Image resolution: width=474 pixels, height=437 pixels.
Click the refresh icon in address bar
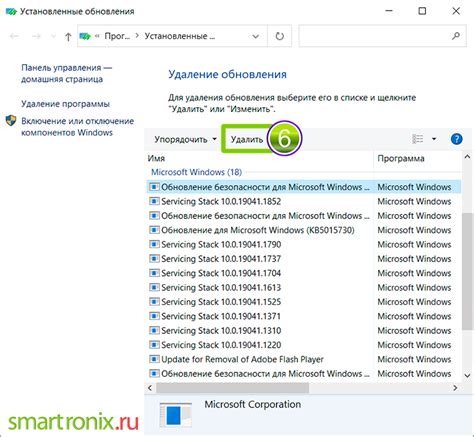click(x=280, y=36)
